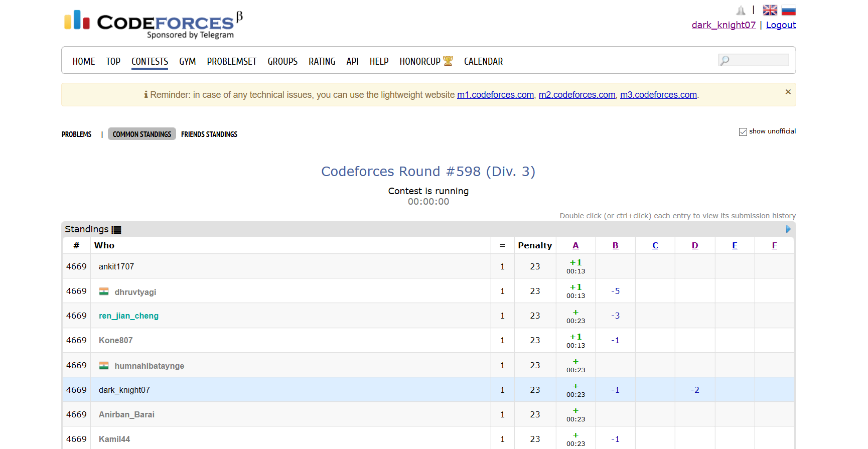Screen dimensions: 868x449
Task: Open notifications bell icon
Action: tap(741, 10)
